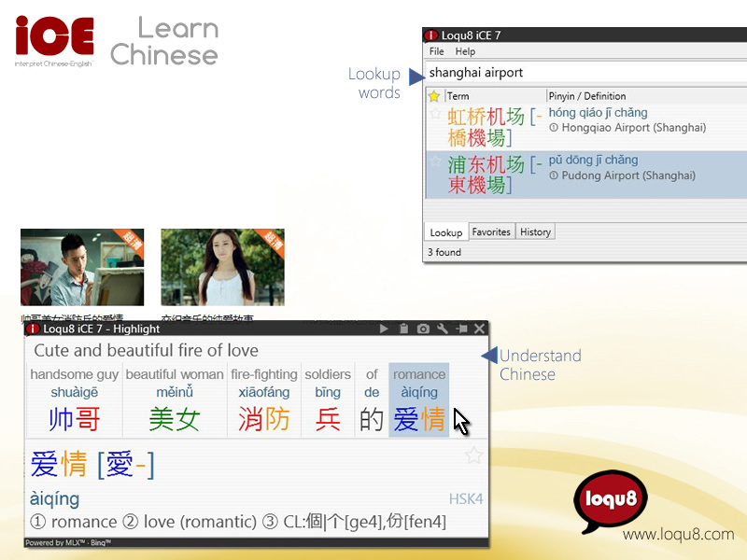Star the Hongqiao Airport entry as favorite
This screenshot has height=560, width=747.
click(435, 113)
